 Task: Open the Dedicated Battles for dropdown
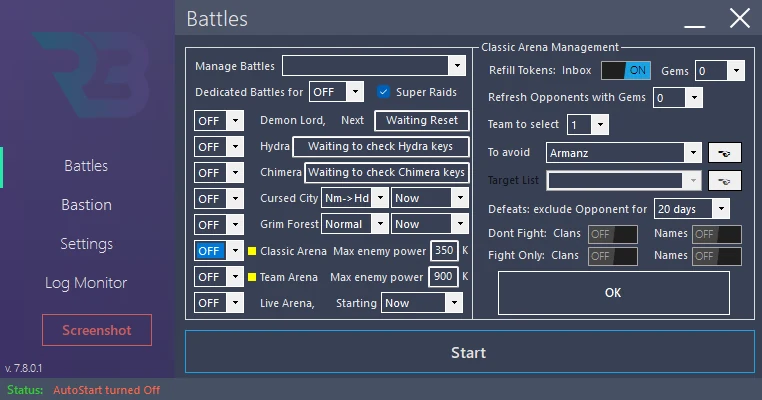click(x=336, y=92)
